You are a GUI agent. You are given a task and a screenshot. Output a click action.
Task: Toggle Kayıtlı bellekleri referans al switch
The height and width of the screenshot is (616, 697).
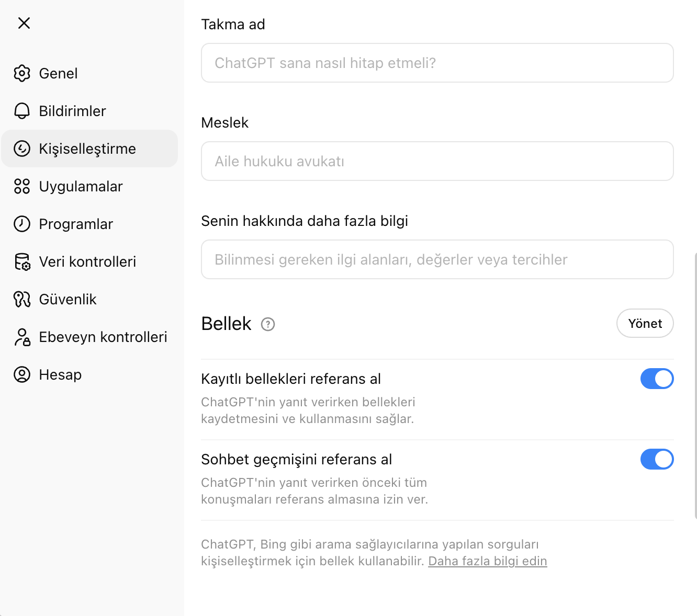coord(657,379)
